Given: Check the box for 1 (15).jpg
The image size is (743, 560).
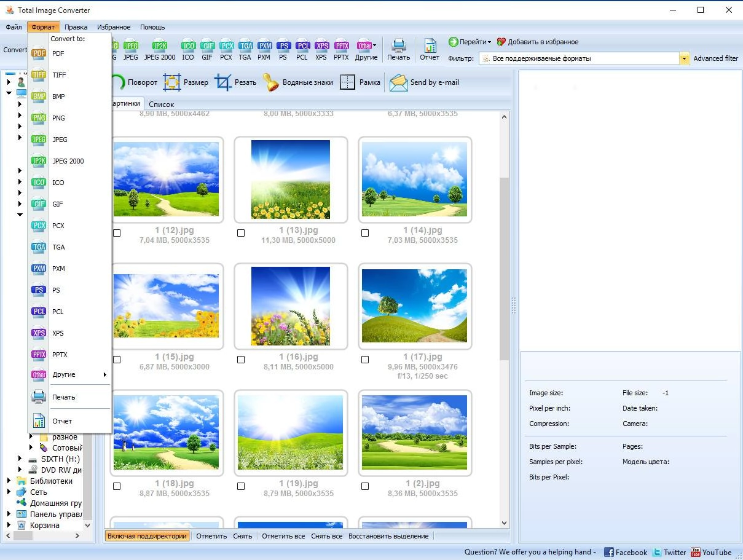Looking at the screenshot, I should (x=117, y=360).
